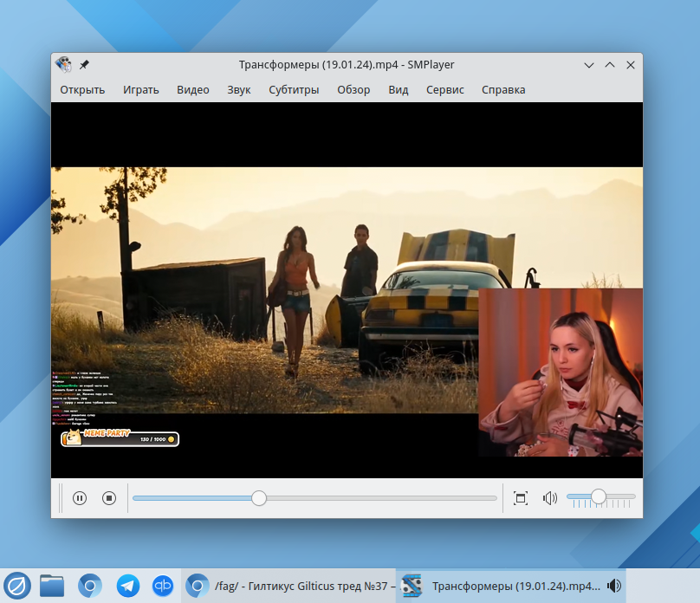Open qBittorrent from the taskbar
The image size is (700, 603).
(163, 586)
